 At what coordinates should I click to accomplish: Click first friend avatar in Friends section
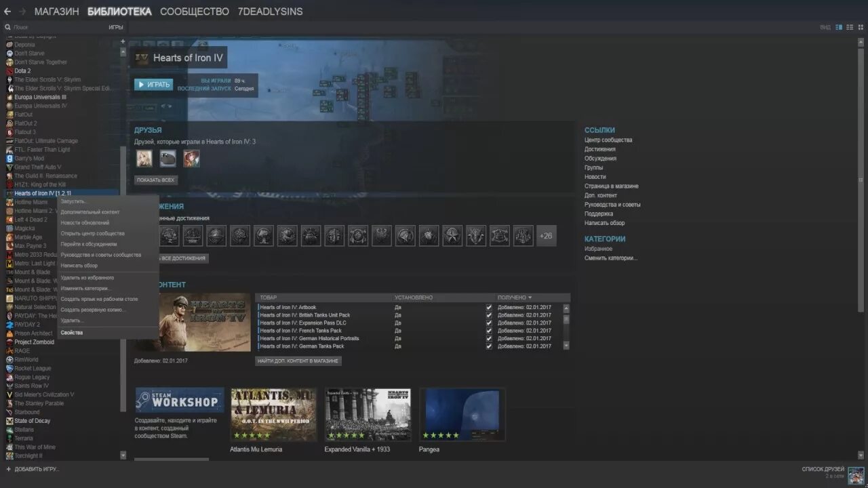click(144, 159)
